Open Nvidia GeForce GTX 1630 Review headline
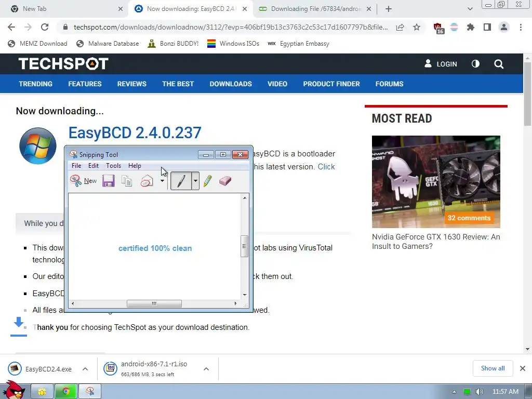Screen dimensions: 532x399 coord(436,242)
